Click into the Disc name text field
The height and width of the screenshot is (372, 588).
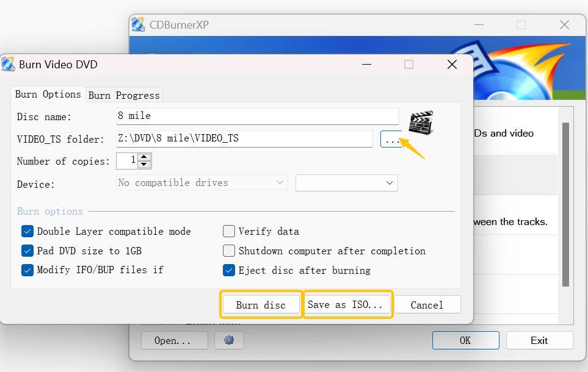tap(257, 116)
